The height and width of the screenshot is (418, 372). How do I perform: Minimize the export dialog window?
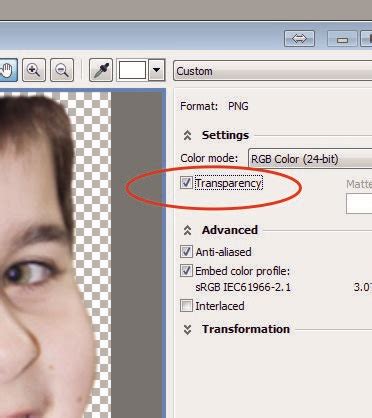[342, 38]
